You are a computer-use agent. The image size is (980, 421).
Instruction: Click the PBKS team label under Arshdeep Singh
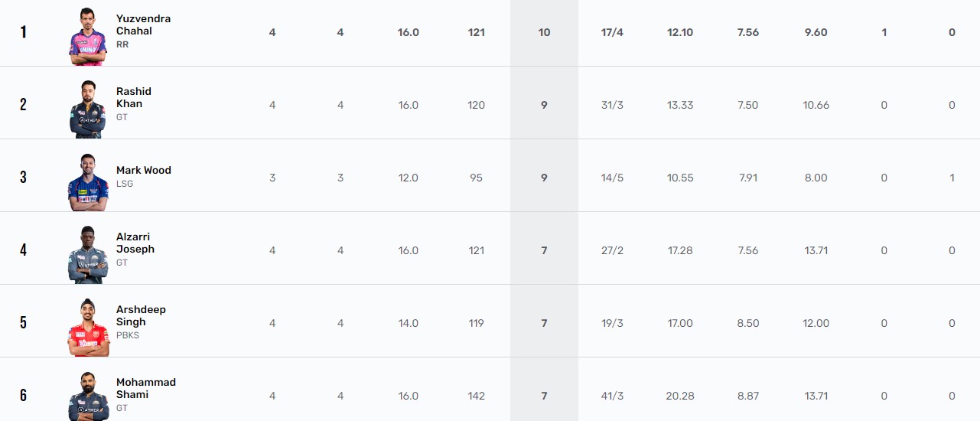(128, 335)
